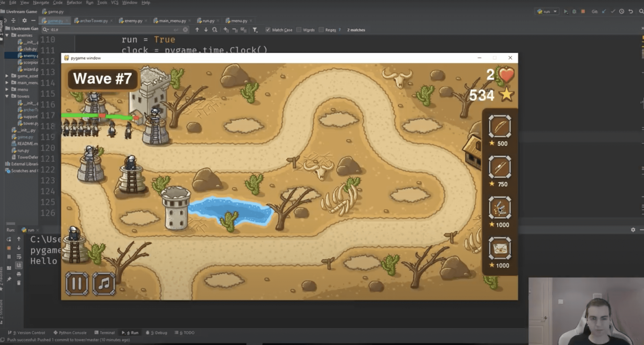Open the Tools menu
The height and width of the screenshot is (345, 644).
click(102, 3)
